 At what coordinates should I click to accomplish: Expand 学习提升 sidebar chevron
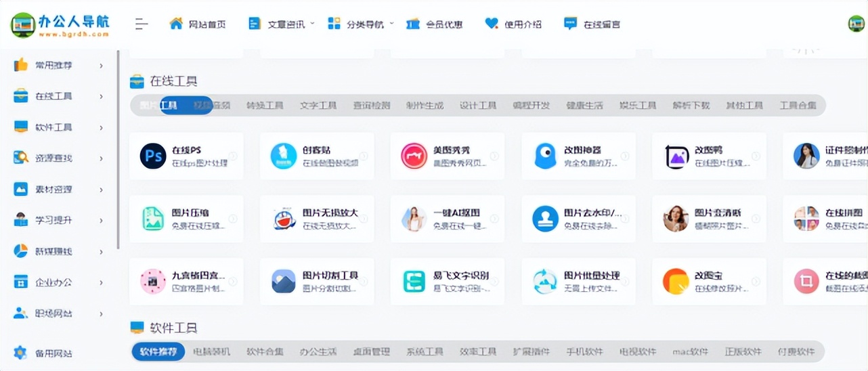click(x=102, y=220)
